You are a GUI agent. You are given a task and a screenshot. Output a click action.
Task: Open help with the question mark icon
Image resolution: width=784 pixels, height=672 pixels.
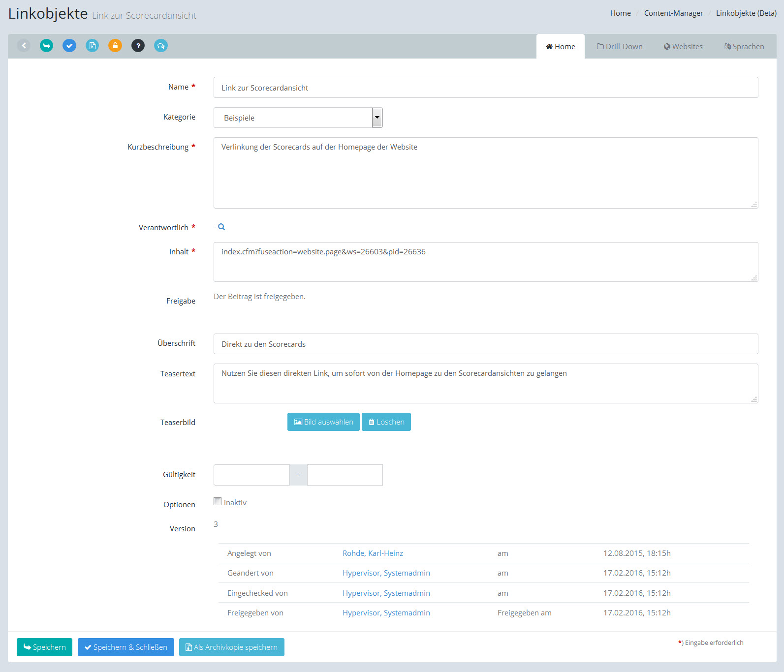[x=138, y=46]
